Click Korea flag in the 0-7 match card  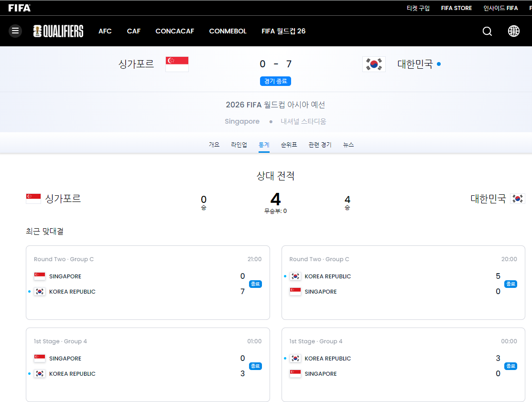[x=40, y=292]
